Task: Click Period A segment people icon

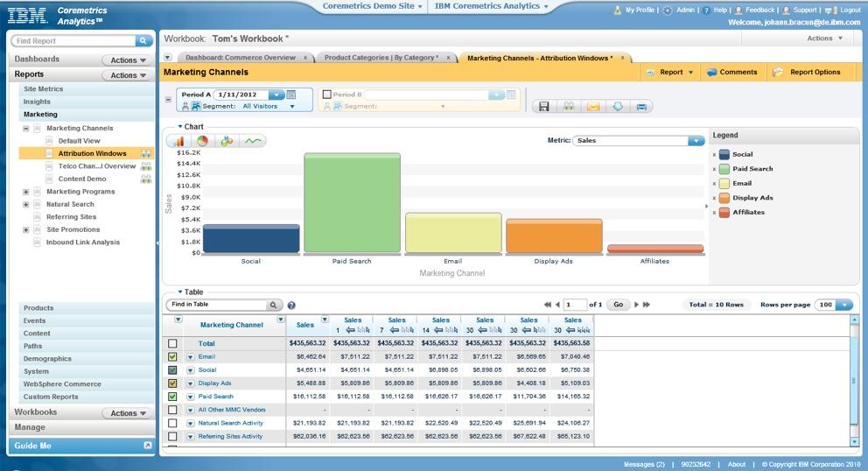Action: tap(196, 107)
